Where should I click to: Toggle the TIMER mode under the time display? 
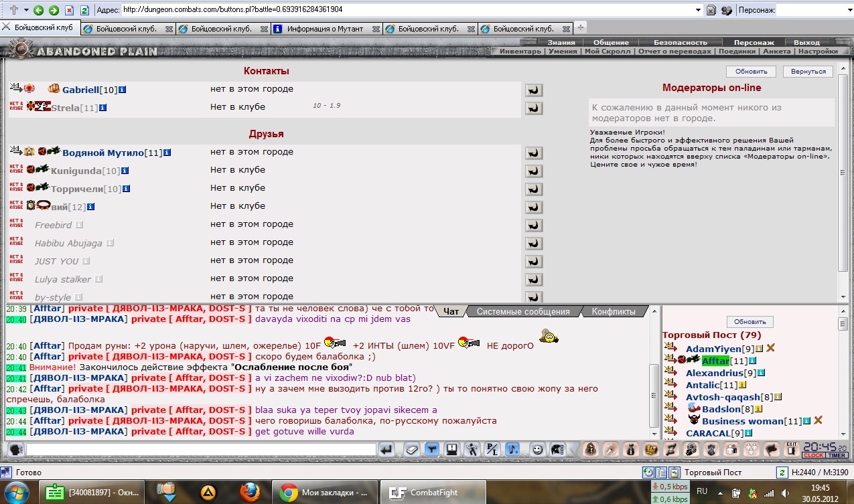click(837, 456)
